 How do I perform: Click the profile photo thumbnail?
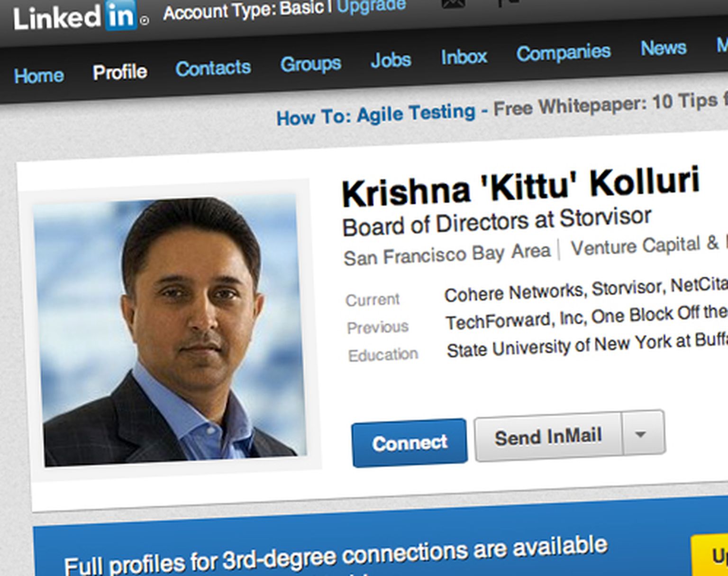[170, 329]
